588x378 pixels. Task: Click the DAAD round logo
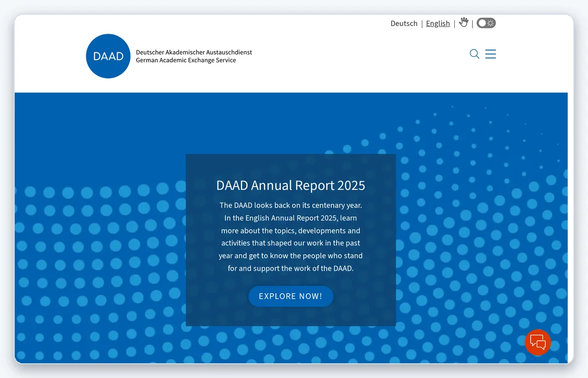[x=108, y=56]
